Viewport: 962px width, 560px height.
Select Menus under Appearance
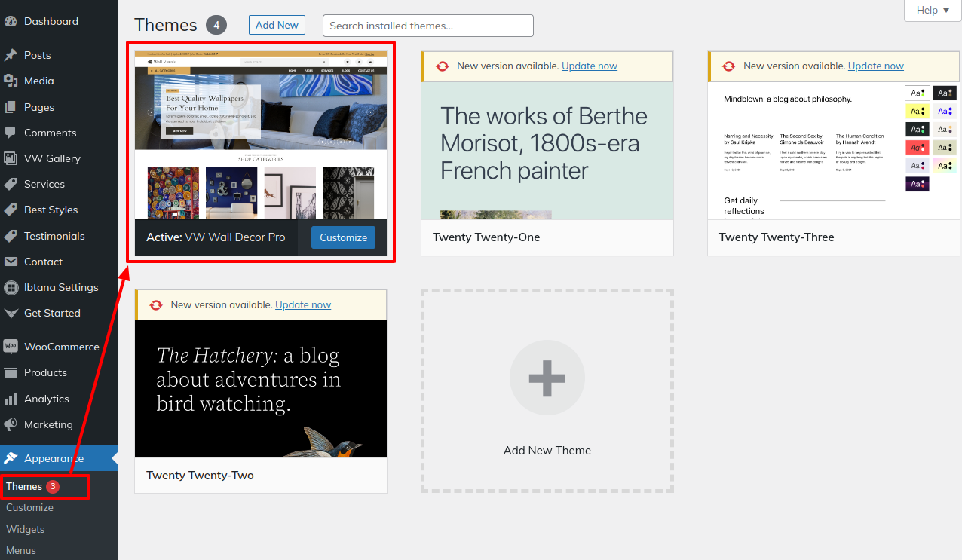pos(21,550)
